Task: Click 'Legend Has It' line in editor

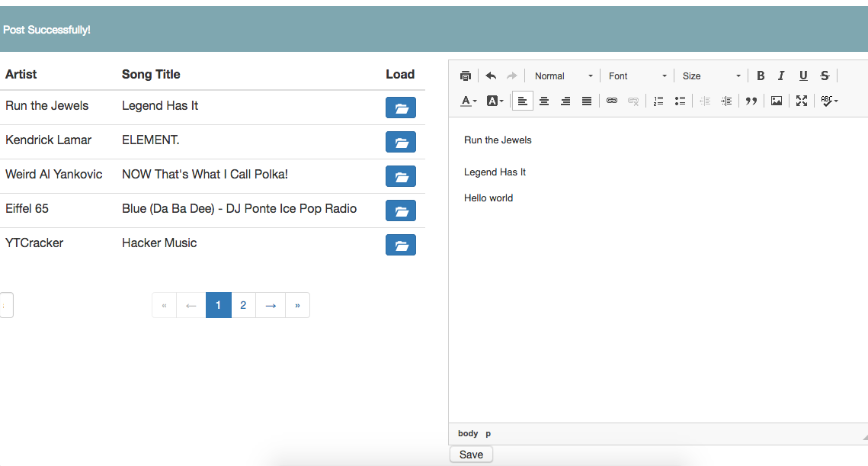Action: (495, 172)
